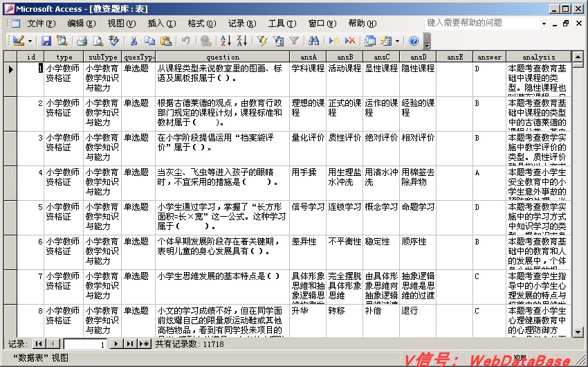
Task: Go to first record button
Action: click(x=38, y=343)
